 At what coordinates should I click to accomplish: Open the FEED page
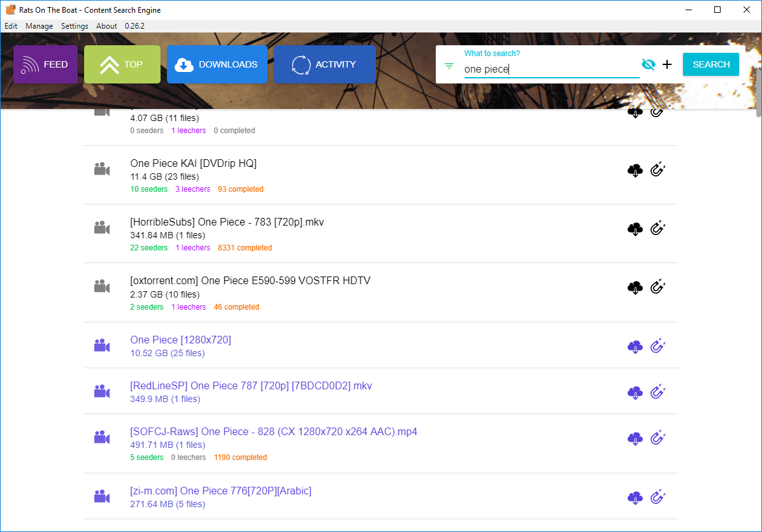tap(46, 64)
